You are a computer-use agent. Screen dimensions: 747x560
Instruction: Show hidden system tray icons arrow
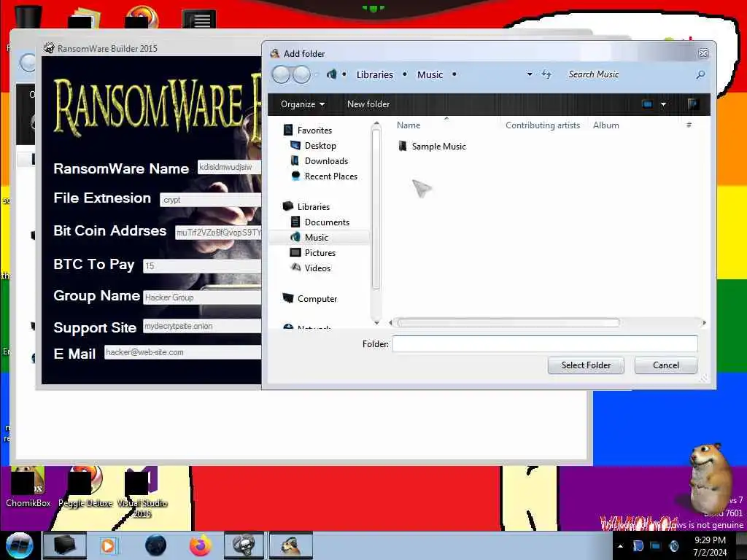tap(620, 546)
